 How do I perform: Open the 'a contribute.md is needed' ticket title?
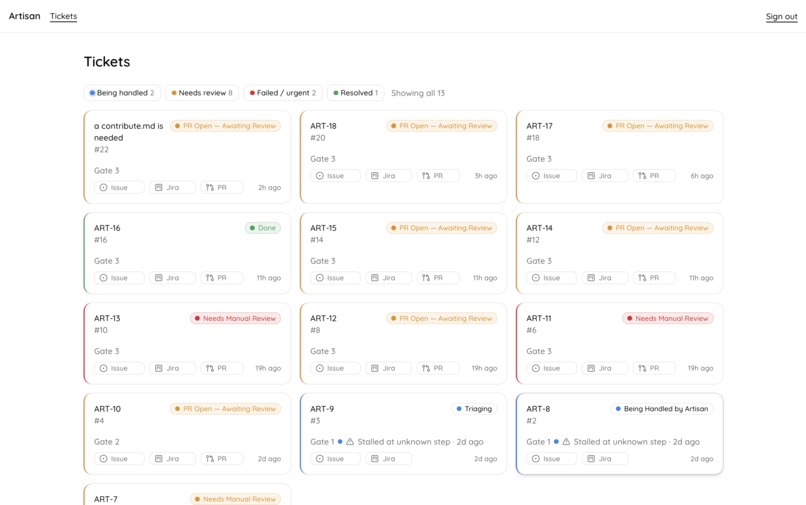pyautogui.click(x=129, y=132)
